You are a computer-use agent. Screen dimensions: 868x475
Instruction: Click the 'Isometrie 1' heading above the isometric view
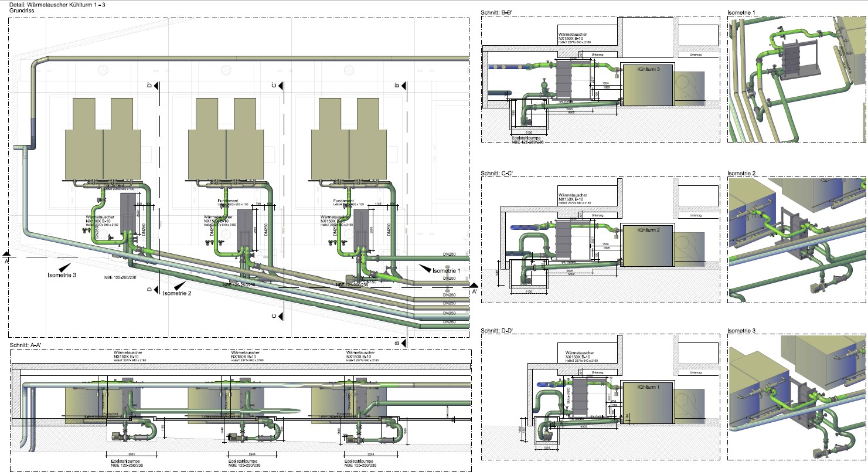[741, 12]
